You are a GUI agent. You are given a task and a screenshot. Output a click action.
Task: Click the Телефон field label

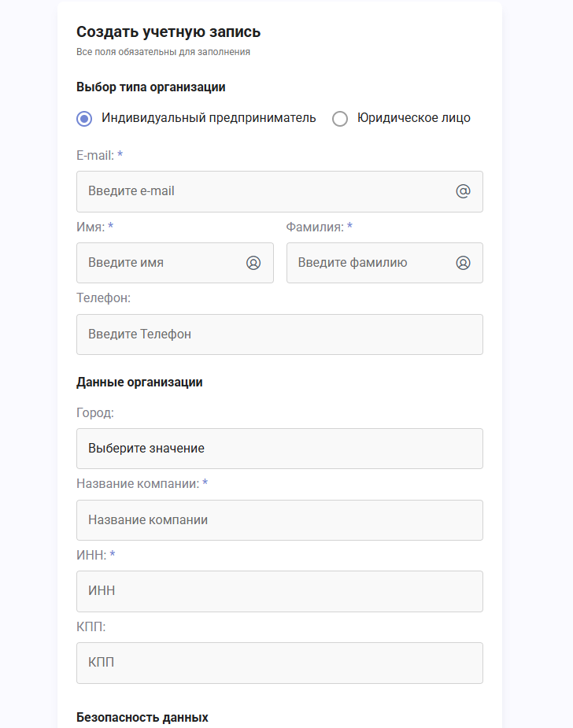(104, 298)
